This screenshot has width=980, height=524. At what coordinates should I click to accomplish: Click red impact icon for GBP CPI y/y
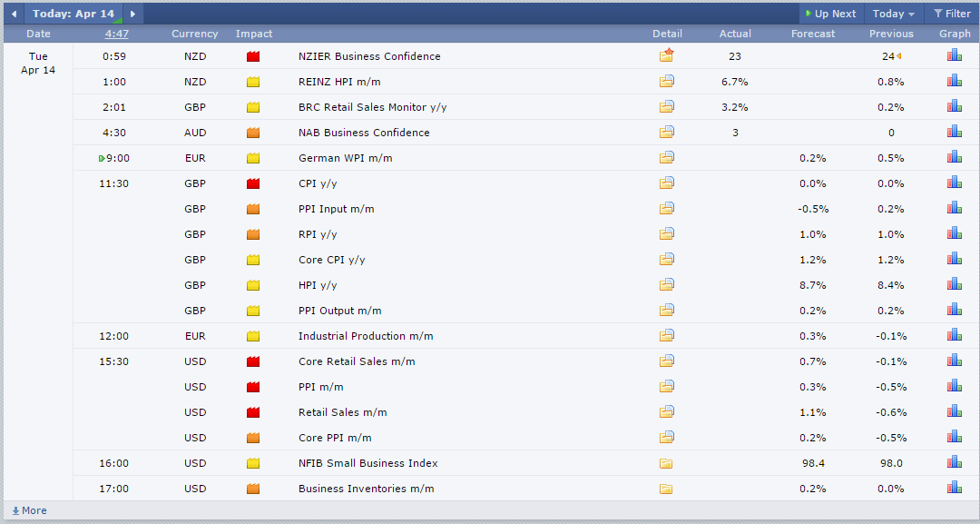pos(253,183)
